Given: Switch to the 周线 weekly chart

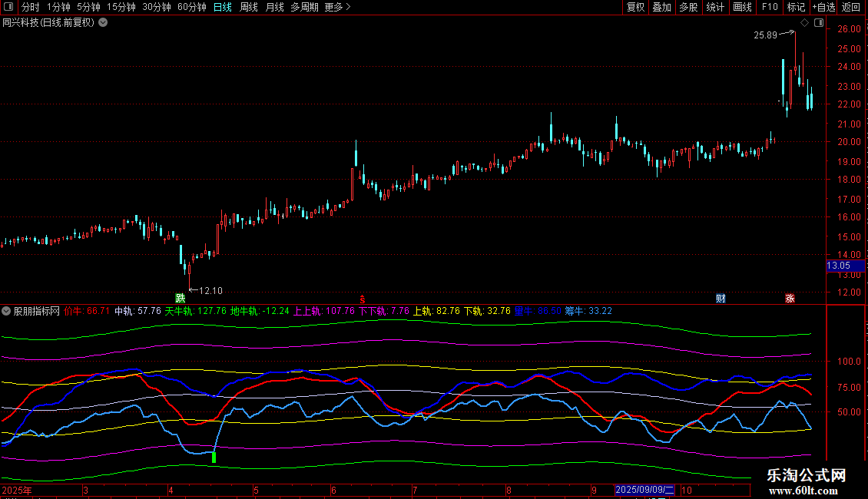Looking at the screenshot, I should point(249,7).
